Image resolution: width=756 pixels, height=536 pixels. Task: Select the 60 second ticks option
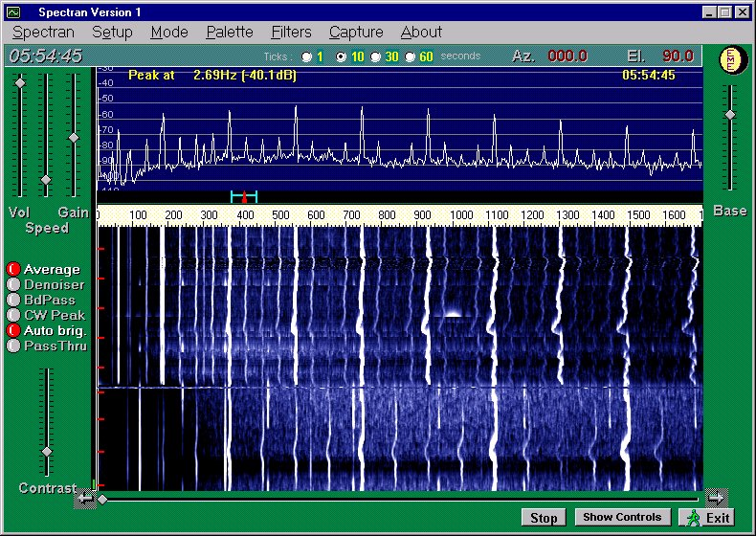coord(411,56)
